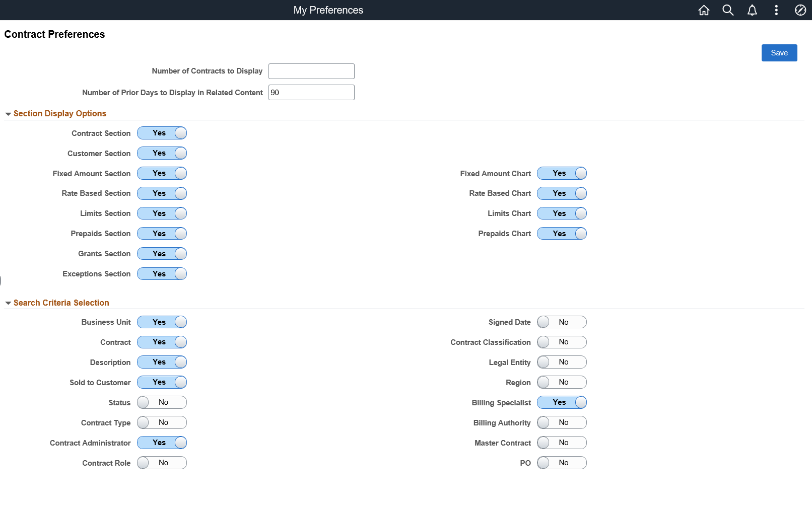This screenshot has width=812, height=508.
Task: Turn off the Fixed Amount Section switch
Action: (162, 173)
